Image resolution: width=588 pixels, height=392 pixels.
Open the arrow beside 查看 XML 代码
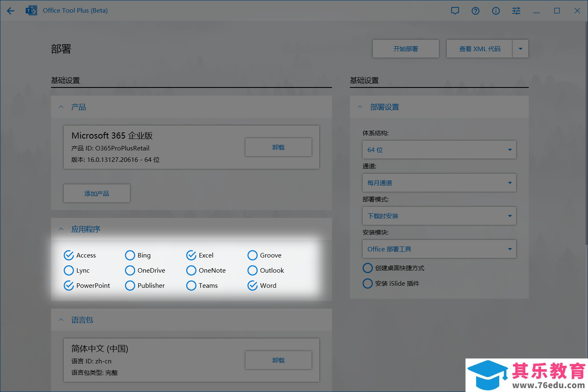(x=521, y=49)
